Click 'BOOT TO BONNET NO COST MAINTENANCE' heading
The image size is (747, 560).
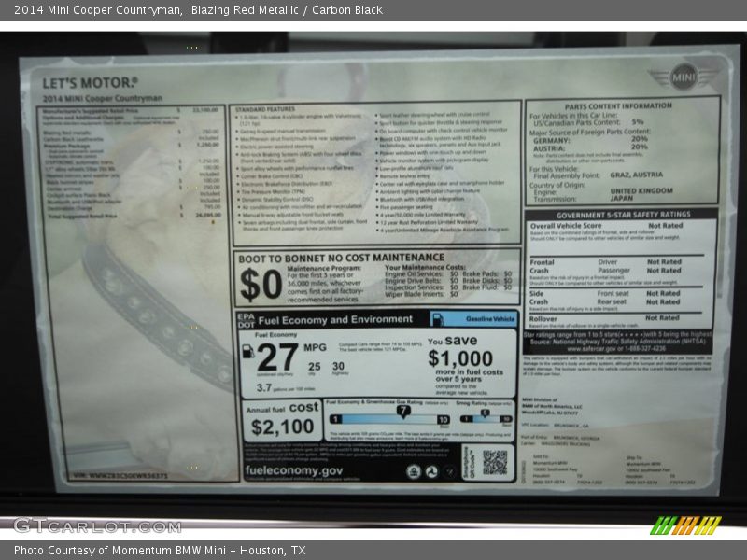pos(341,259)
